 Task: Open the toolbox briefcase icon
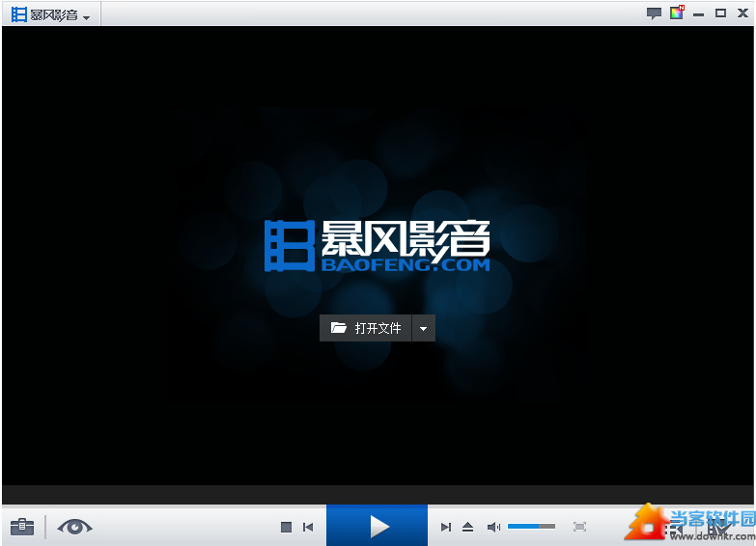pyautogui.click(x=22, y=527)
